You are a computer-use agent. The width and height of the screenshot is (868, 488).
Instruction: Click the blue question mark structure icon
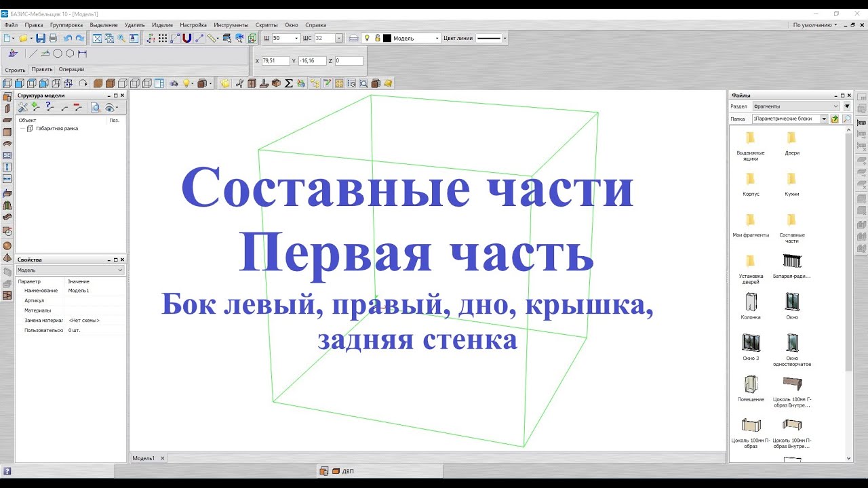point(50,107)
